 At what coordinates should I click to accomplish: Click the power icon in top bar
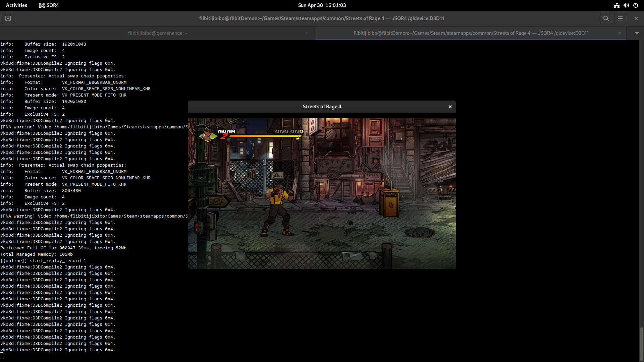[x=635, y=5]
